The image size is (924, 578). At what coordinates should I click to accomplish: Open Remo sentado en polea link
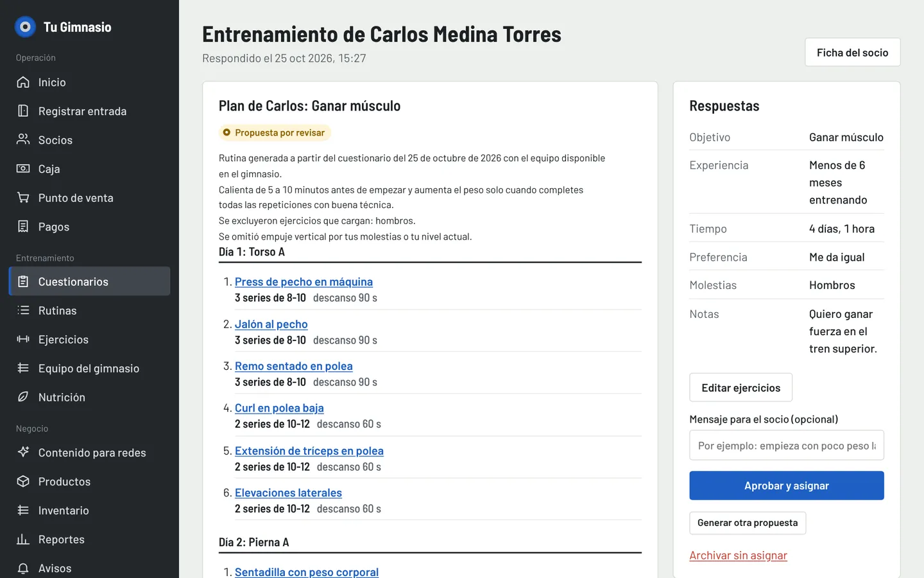294,366
